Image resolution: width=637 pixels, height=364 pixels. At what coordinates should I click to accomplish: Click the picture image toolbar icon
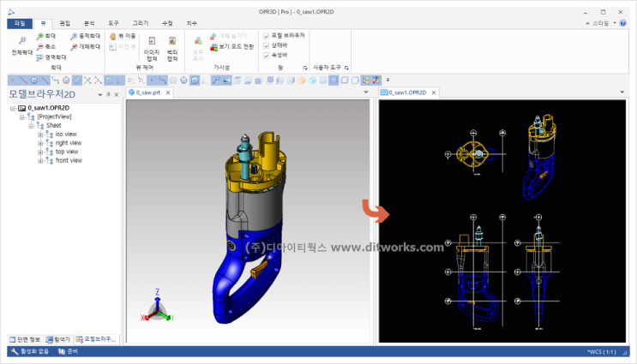226,81
